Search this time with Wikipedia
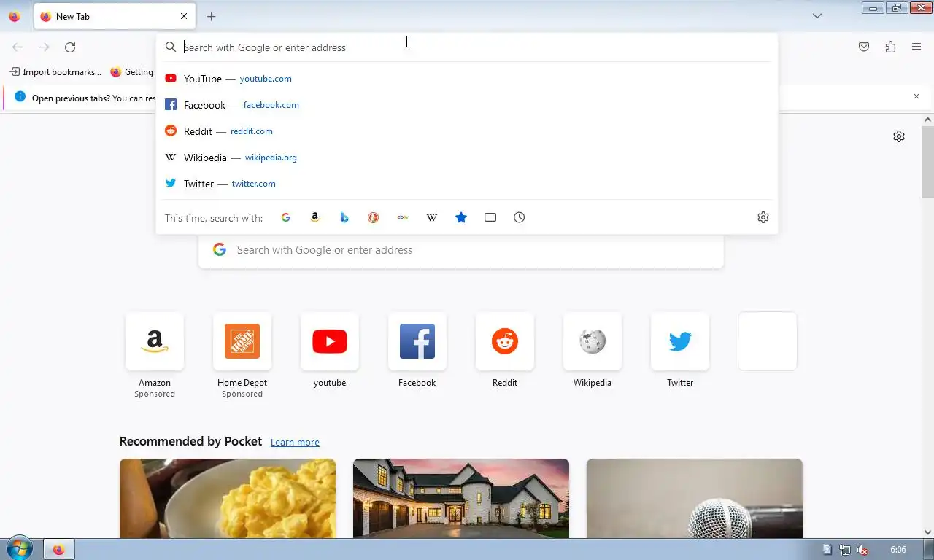934x560 pixels. click(x=432, y=217)
